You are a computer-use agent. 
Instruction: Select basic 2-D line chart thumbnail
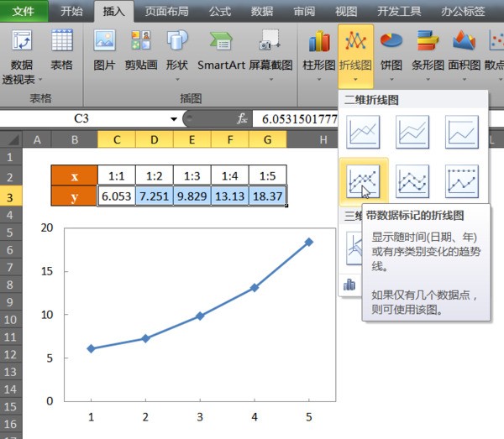coord(363,132)
